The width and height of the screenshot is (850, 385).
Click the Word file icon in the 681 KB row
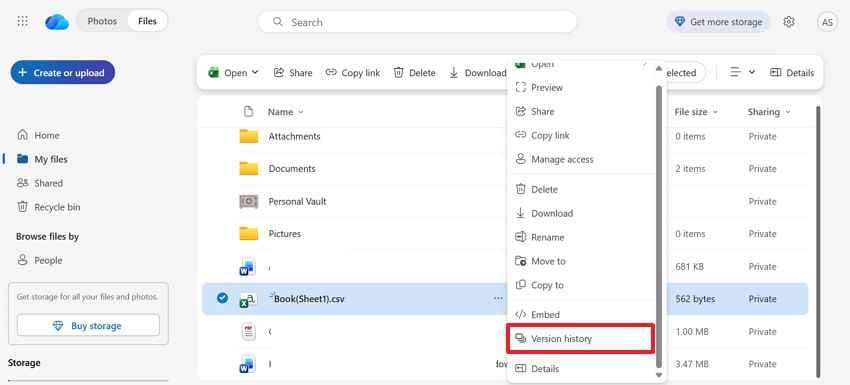(247, 267)
